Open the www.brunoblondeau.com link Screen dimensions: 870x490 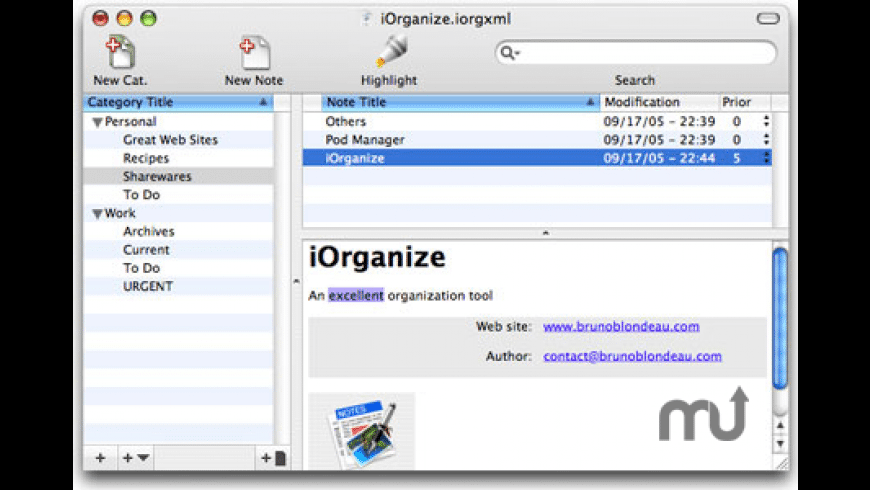(x=621, y=326)
